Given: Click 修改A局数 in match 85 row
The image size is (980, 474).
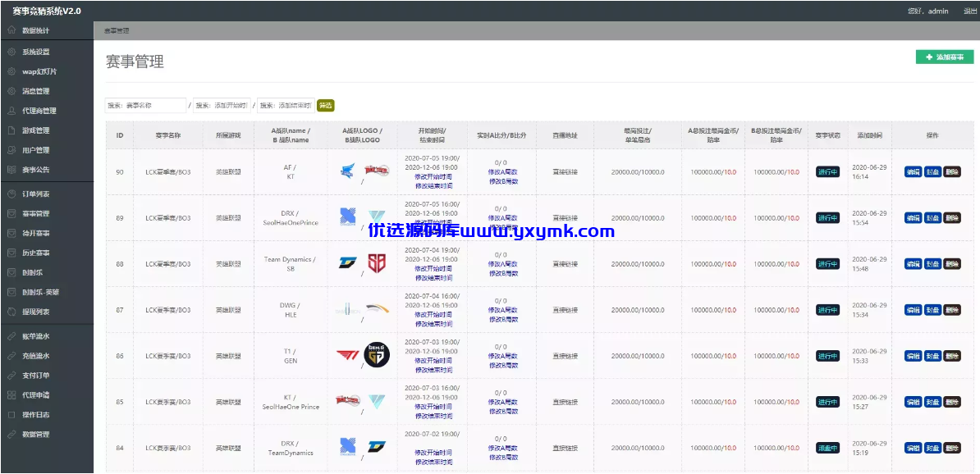Looking at the screenshot, I should [503, 402].
